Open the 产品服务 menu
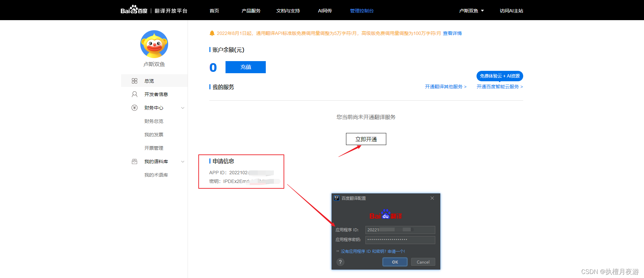The height and width of the screenshot is (278, 644). pos(251,11)
